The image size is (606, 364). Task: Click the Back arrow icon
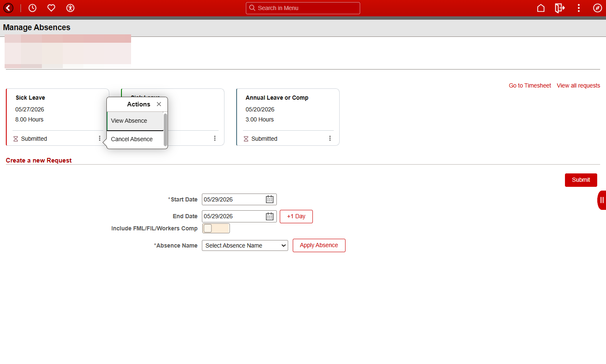click(8, 8)
